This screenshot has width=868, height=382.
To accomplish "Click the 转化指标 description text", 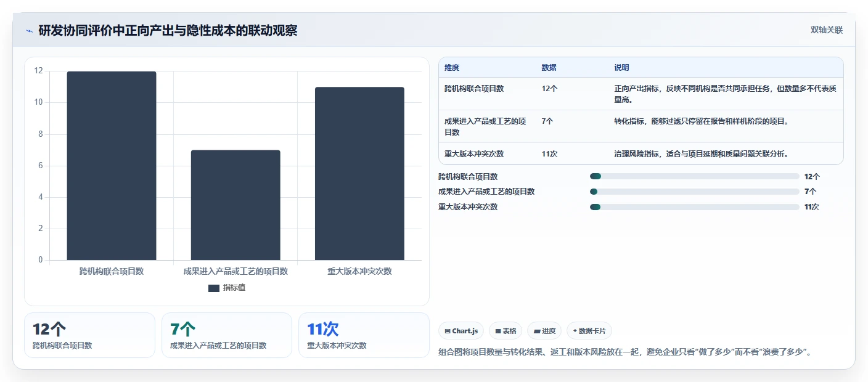I will [x=702, y=121].
